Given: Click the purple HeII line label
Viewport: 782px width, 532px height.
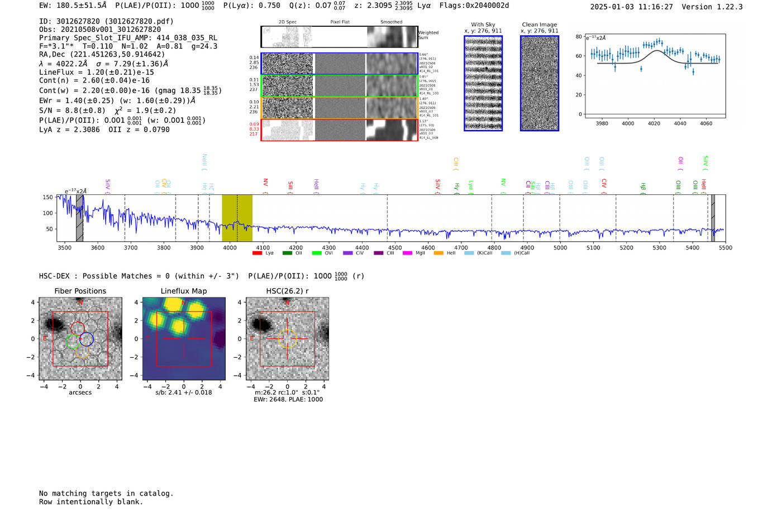Looking at the screenshot, I should 316,186.
